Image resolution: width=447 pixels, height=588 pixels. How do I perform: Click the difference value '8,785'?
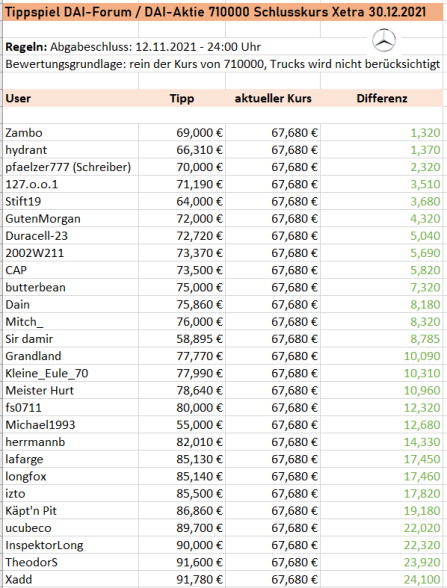coord(425,339)
